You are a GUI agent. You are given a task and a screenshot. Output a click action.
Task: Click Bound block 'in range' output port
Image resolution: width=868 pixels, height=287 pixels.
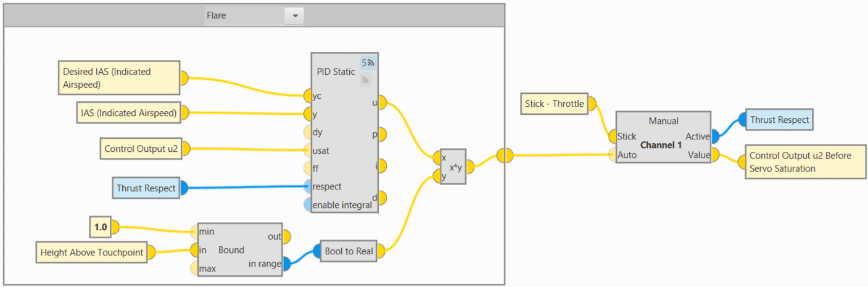(x=286, y=264)
